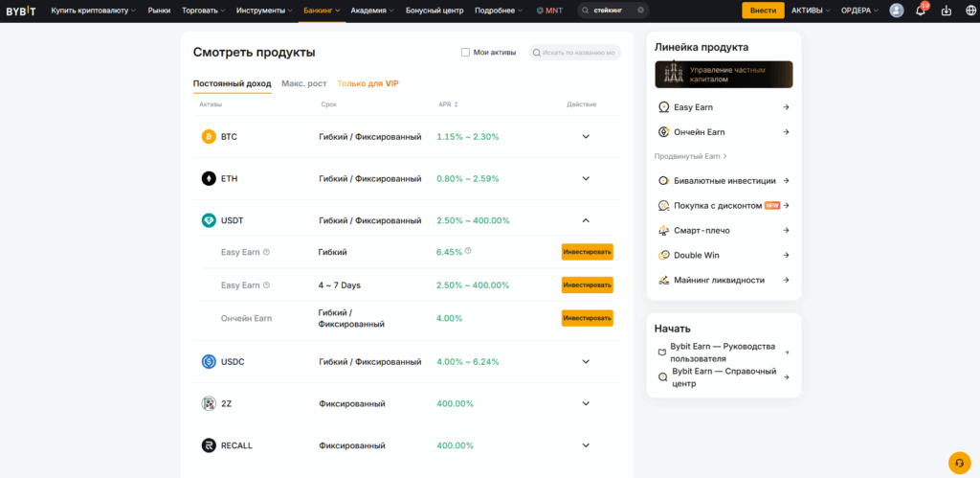
Task: Collapse the USDT product row
Action: [x=586, y=220]
